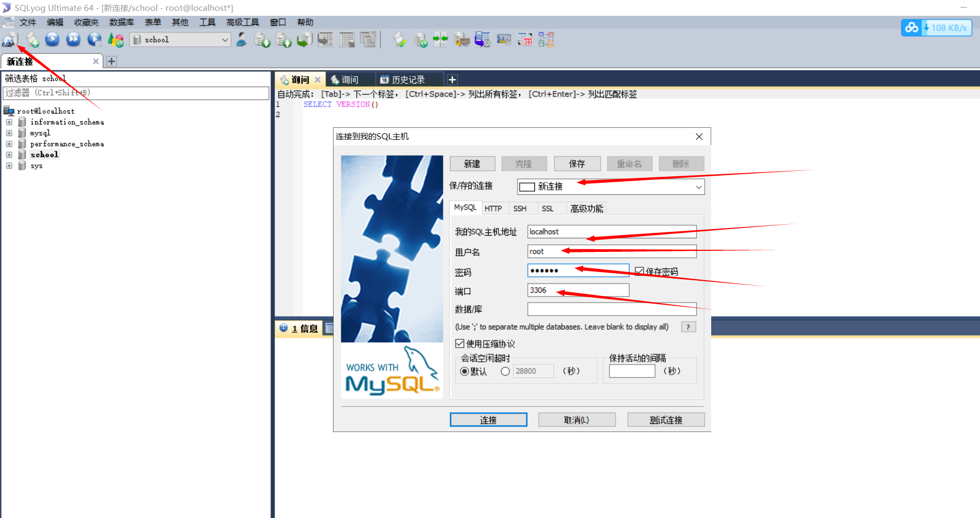Screen dimensions: 980x518
Task: Click the 用户名 root field
Action: pyautogui.click(x=612, y=251)
